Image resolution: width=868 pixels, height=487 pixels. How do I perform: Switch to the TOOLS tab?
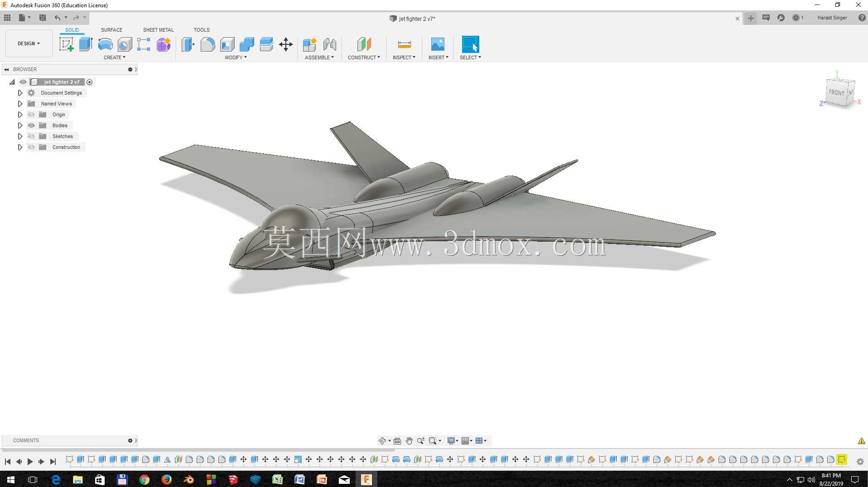click(202, 30)
